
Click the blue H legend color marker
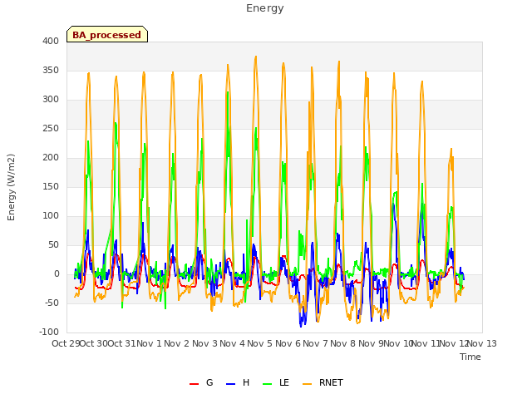[x=230, y=384]
